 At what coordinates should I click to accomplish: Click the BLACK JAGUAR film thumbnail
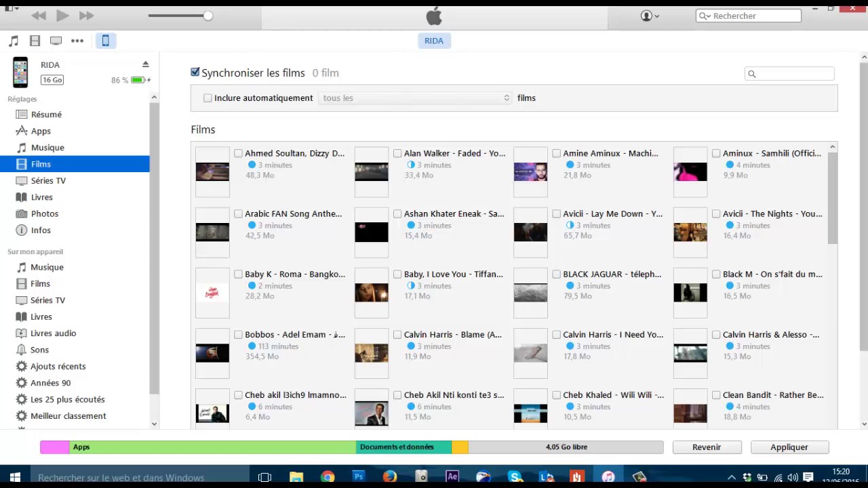[530, 292]
